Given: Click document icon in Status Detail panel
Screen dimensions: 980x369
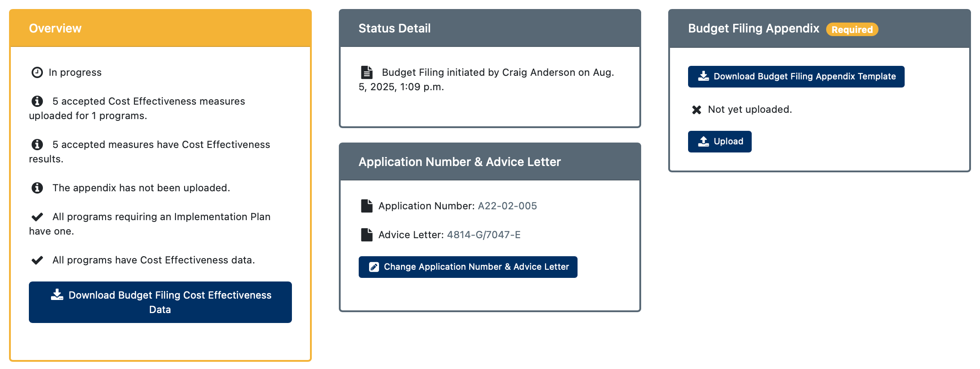Looking at the screenshot, I should (x=367, y=72).
